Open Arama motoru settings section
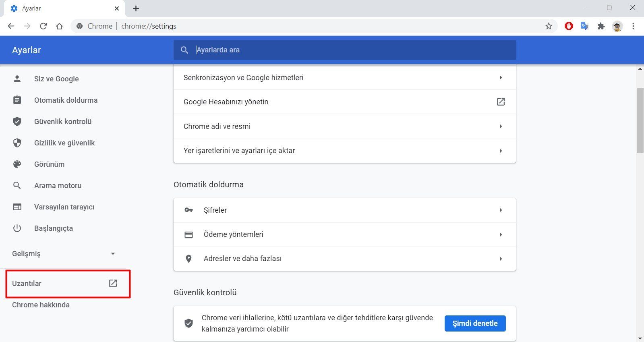This screenshot has height=342, width=644. tap(58, 186)
